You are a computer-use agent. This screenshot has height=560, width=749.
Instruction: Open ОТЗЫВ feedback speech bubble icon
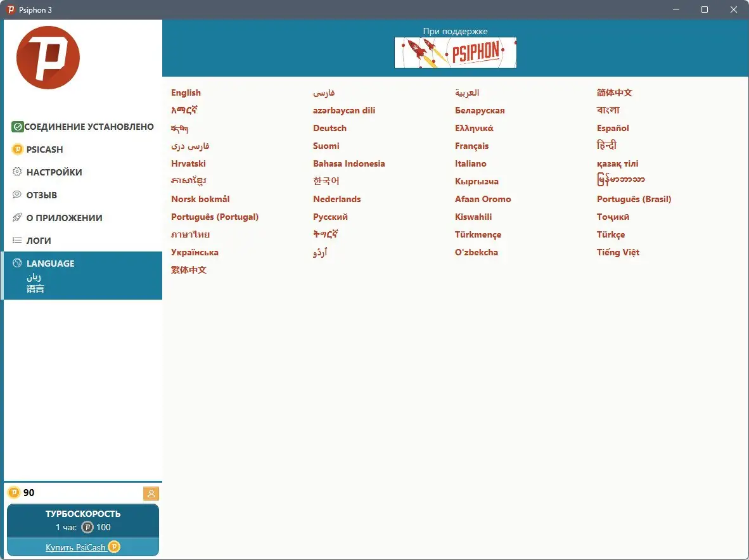[x=18, y=194]
